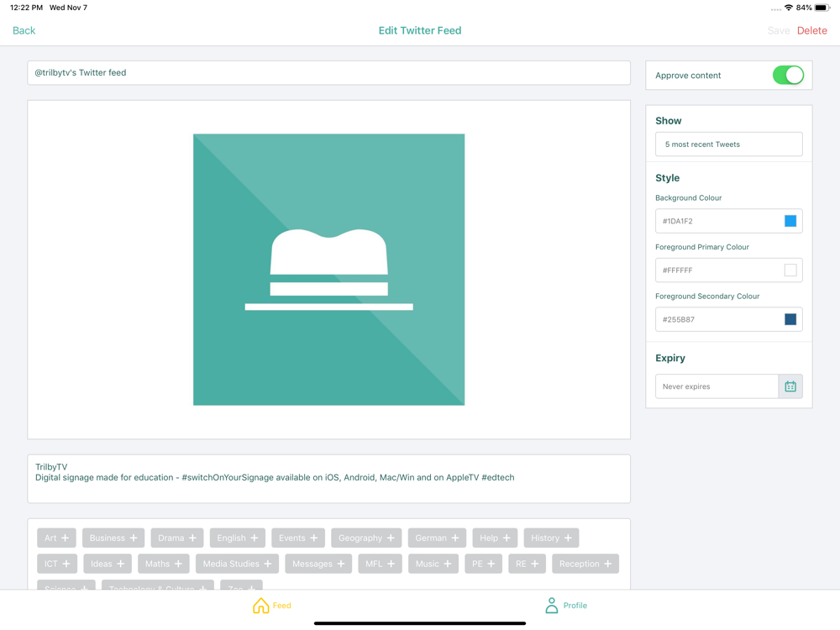The image size is (840, 630).
Task: Edit the @trilbytv's Twitter feed title field
Action: click(329, 73)
